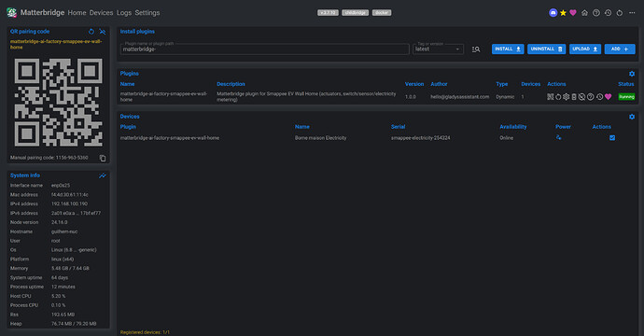Click the Registered devices: 1/1 footer text
The height and width of the screenshot is (336, 644).
pos(145,332)
